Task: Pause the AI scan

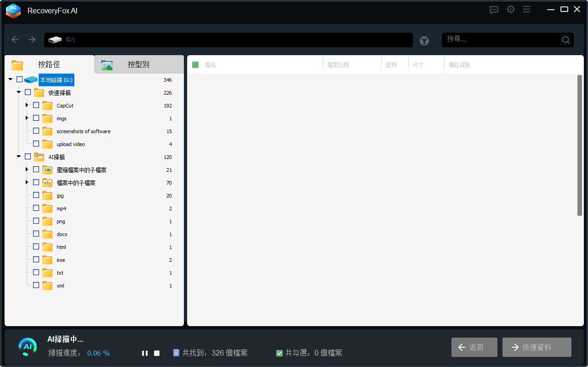Action: pos(145,353)
